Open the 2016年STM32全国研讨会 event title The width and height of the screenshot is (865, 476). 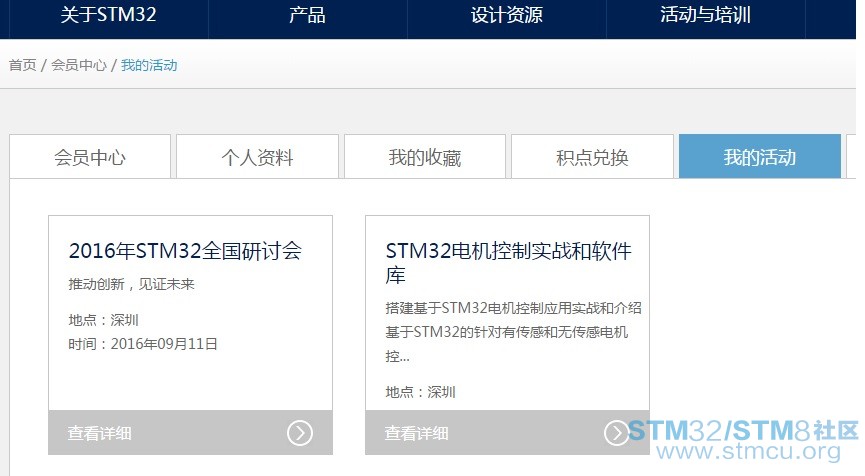185,251
